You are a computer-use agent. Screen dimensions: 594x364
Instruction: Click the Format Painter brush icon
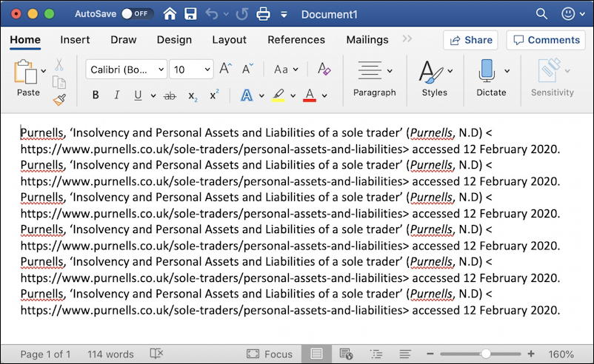[x=59, y=100]
